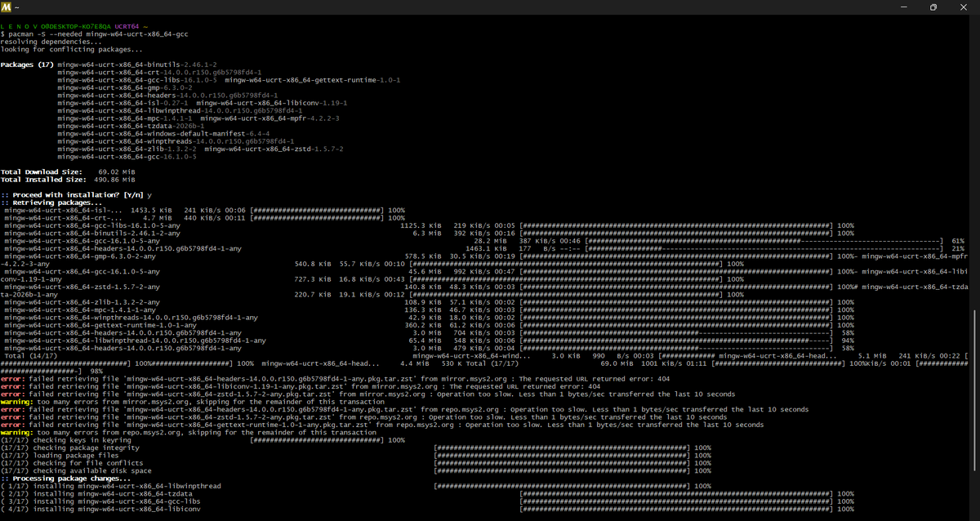This screenshot has height=521, width=980.
Task: Click isl-0.27-1 in the Packages list
Action: pyautogui.click(x=124, y=103)
